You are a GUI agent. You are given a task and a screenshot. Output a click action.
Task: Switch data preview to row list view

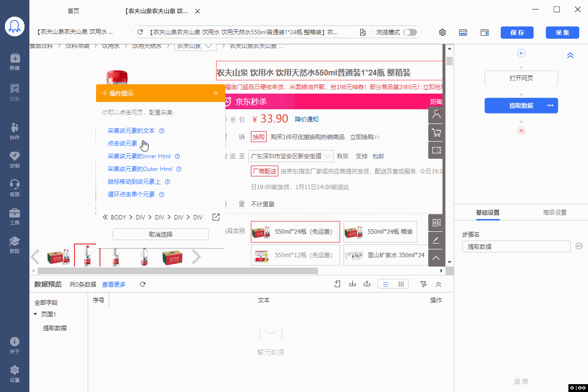(x=386, y=284)
